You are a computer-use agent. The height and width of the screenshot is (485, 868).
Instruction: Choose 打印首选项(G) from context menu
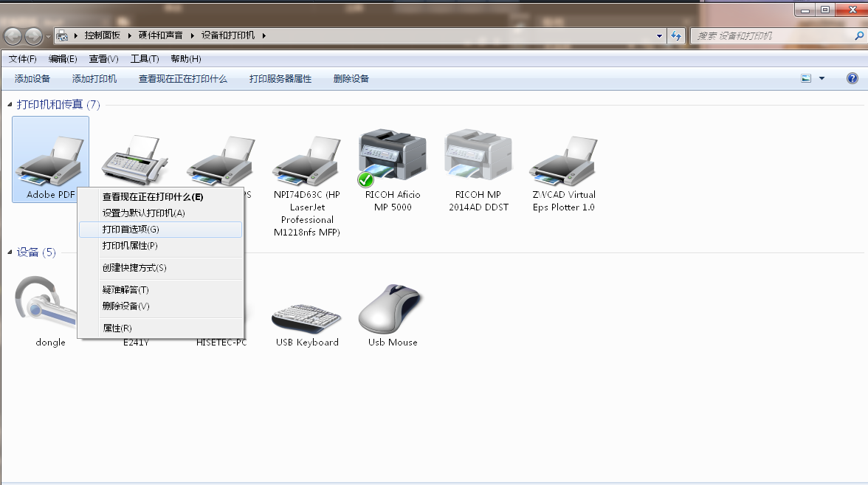[x=131, y=230]
